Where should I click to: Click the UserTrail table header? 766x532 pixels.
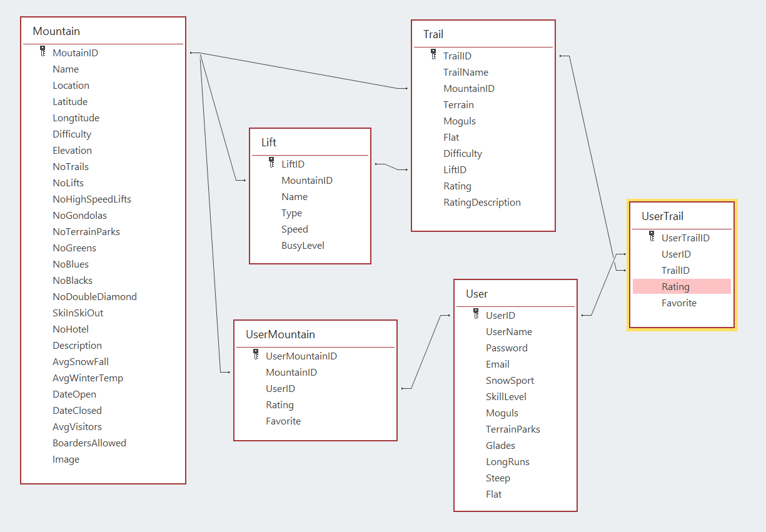[x=662, y=216]
